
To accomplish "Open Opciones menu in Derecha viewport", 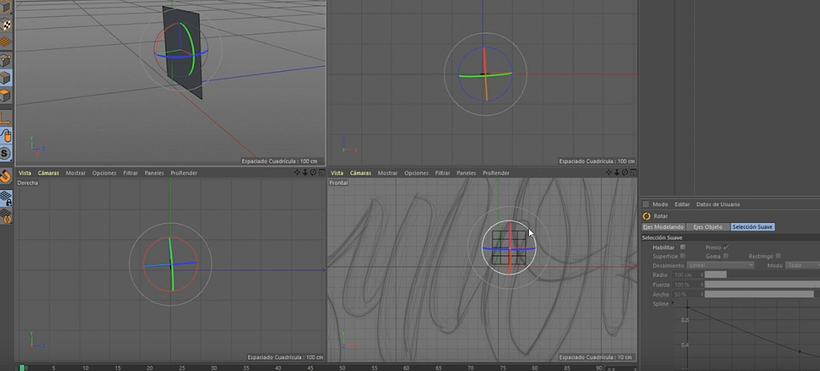I will tap(104, 173).
